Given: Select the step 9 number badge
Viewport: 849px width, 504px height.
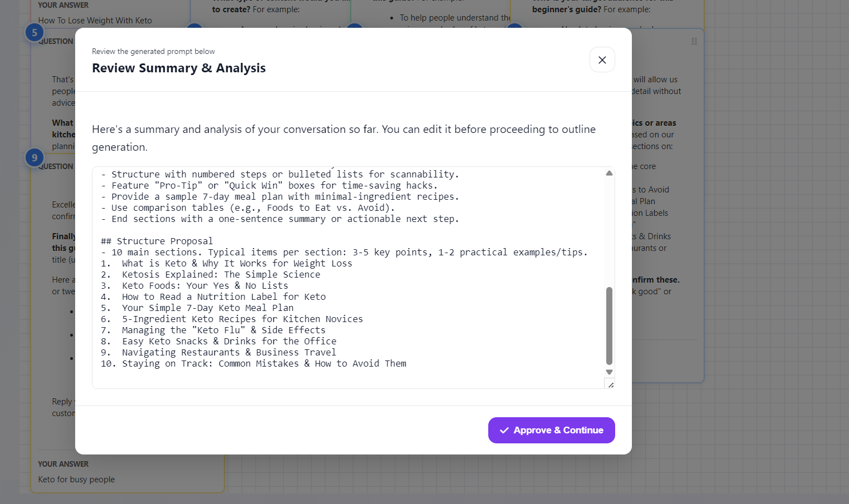Looking at the screenshot, I should [35, 158].
